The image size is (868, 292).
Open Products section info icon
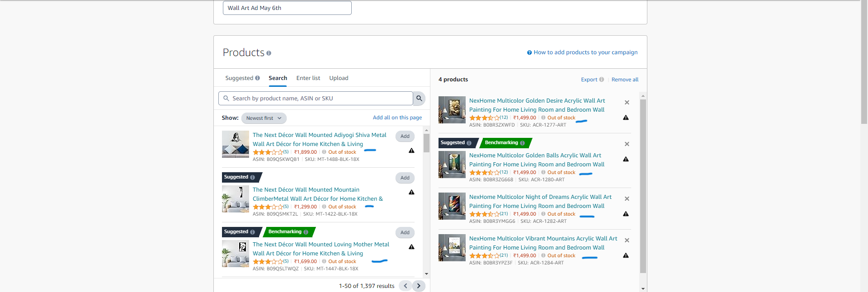click(x=269, y=53)
